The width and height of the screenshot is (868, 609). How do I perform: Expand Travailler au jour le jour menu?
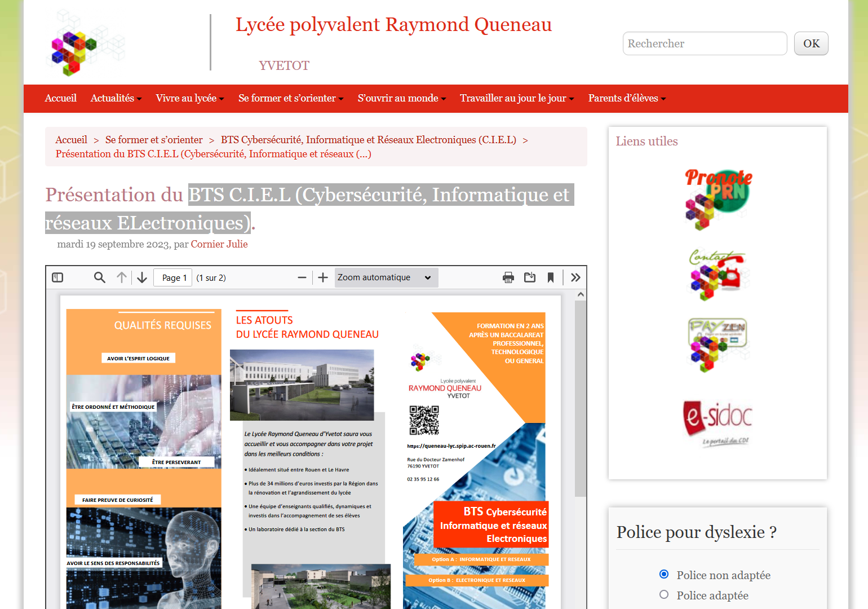pos(517,98)
